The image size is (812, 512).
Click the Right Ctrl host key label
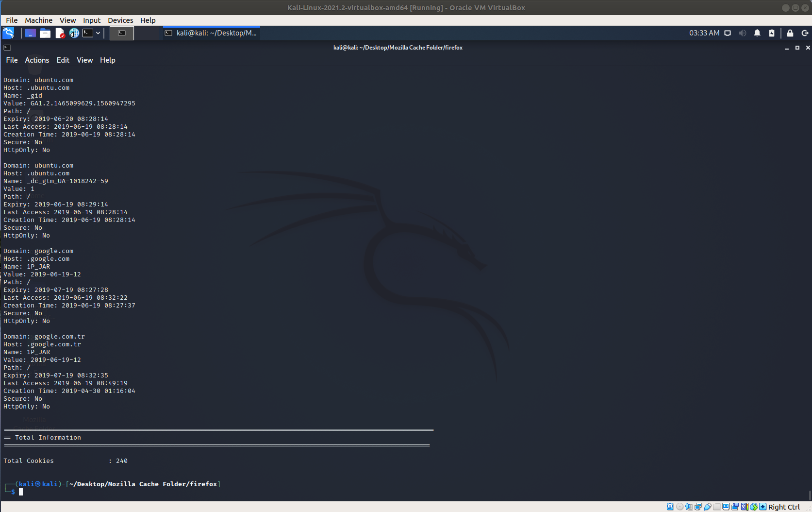784,507
